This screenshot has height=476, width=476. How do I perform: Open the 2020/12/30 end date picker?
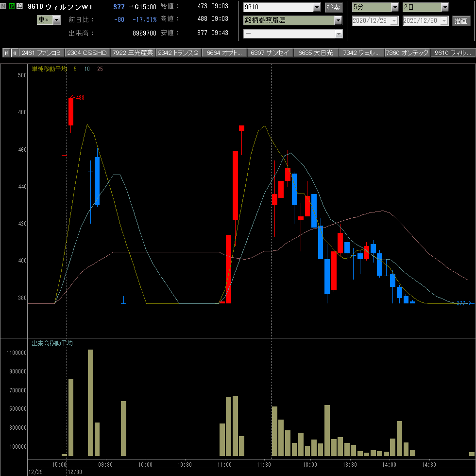click(x=444, y=21)
